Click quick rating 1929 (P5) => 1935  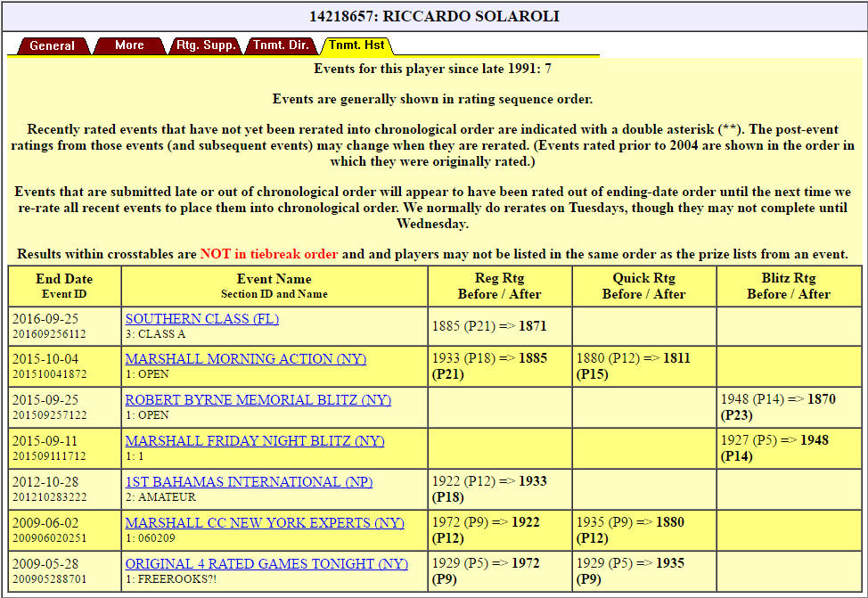pyautogui.click(x=631, y=571)
